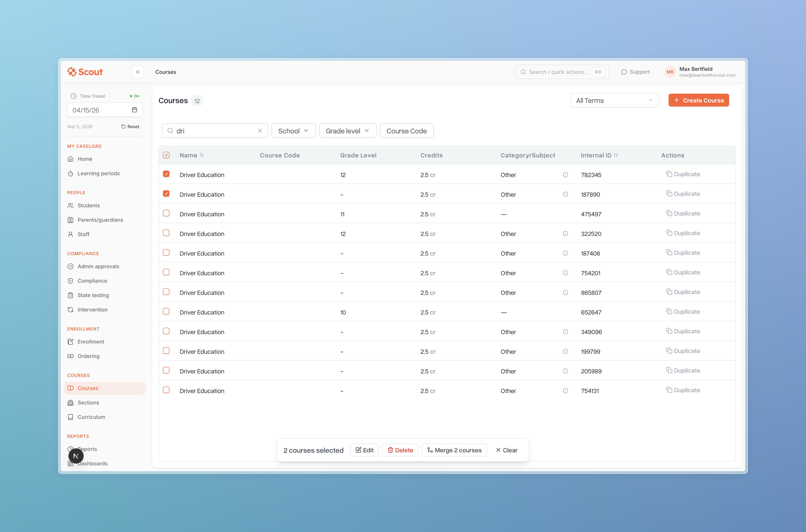Image resolution: width=806 pixels, height=532 pixels.
Task: Sort courses by Name column arrows
Action: point(202,155)
